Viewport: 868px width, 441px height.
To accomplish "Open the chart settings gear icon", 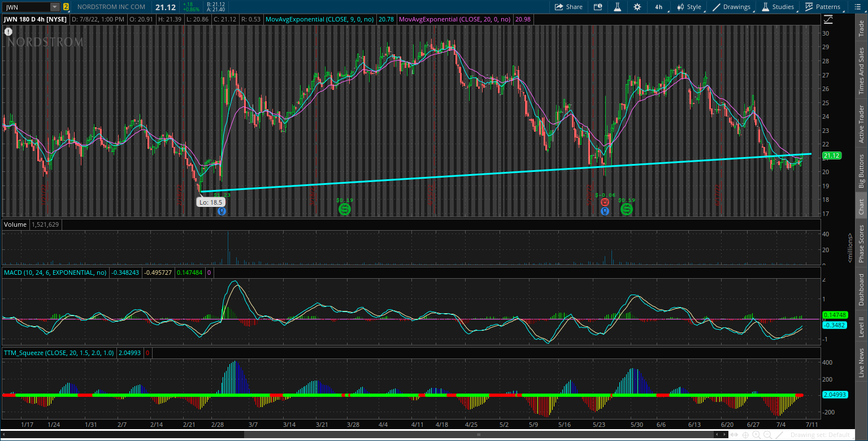I will 637,7.
